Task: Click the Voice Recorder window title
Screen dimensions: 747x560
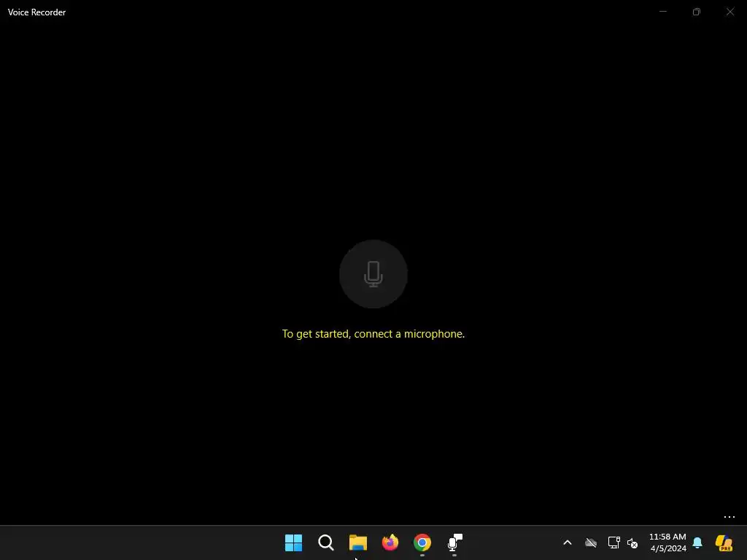Action: [x=36, y=12]
